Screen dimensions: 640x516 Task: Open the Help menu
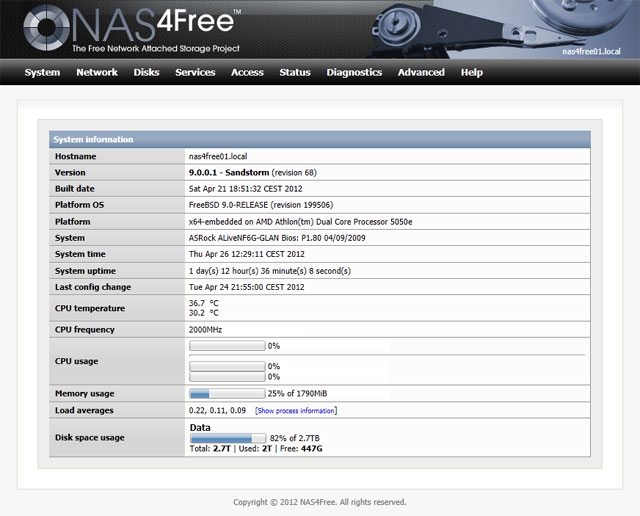472,72
